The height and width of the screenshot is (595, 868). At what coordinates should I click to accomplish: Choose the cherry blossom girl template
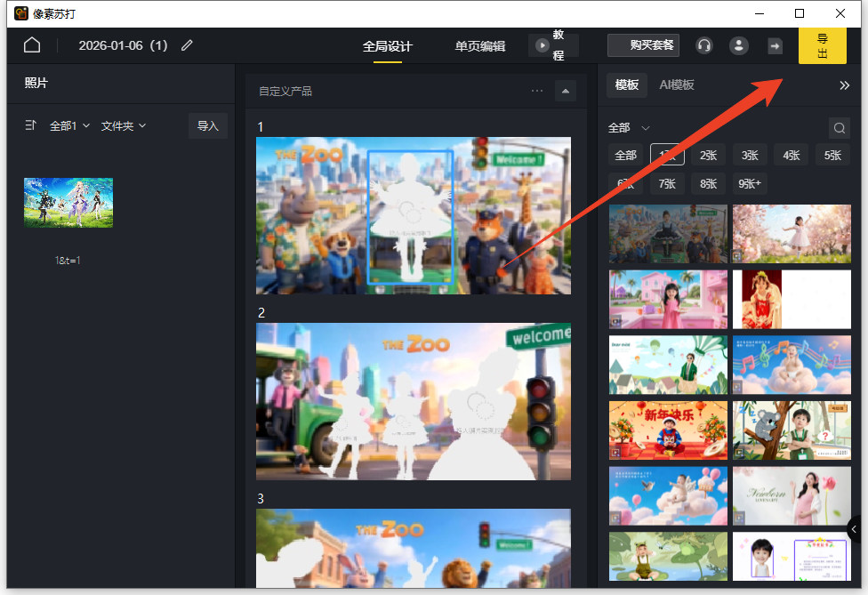792,234
